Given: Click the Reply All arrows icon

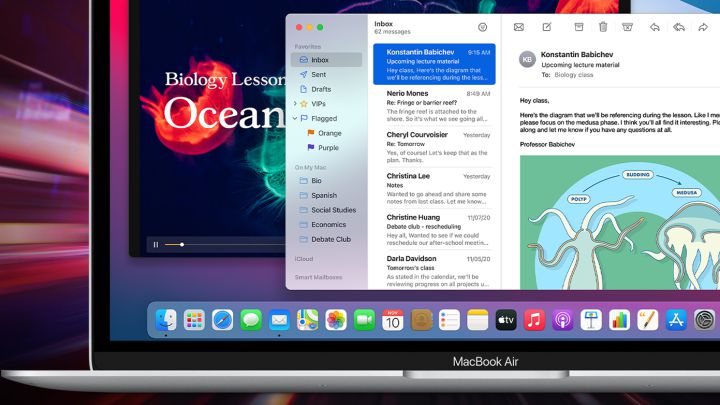Looking at the screenshot, I should 679,27.
